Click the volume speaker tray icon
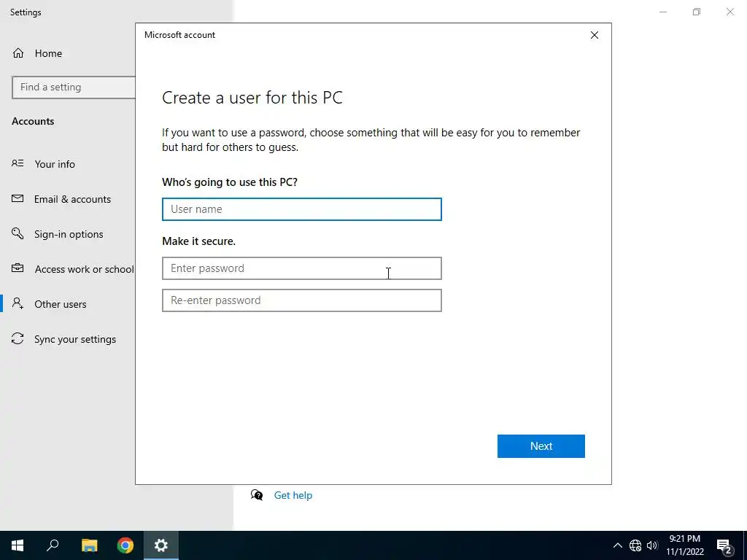747x560 pixels. coord(652,545)
